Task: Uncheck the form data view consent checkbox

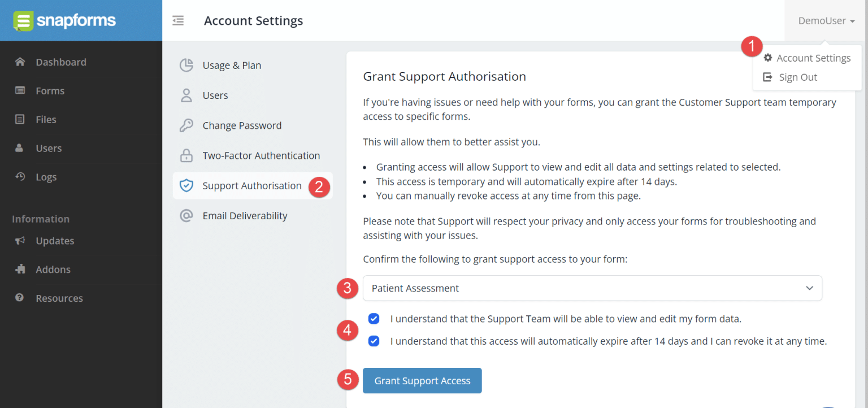Action: pyautogui.click(x=374, y=319)
